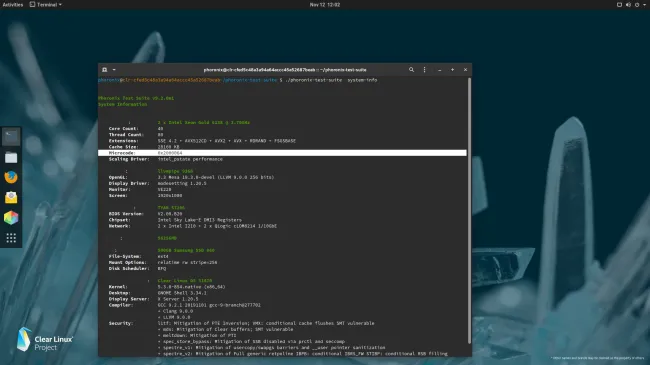The height and width of the screenshot is (365, 650).
Task: Click the green Samsung disk line
Action: (x=186, y=251)
